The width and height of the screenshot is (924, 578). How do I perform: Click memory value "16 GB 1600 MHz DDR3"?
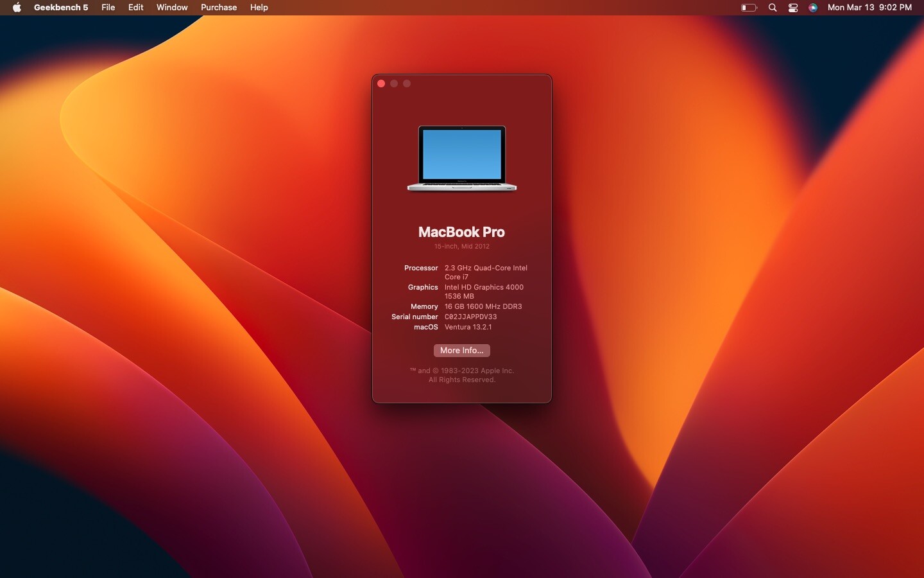[483, 307]
